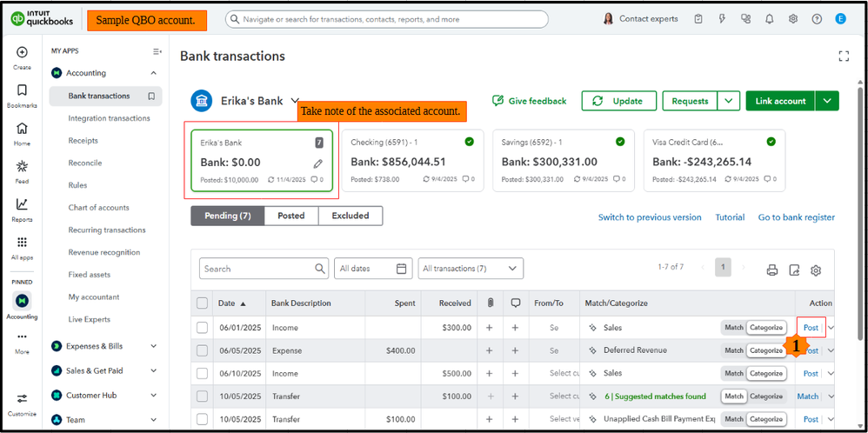Viewport: 868px width, 433px height.
Task: Switch to the Posted tab
Action: [290, 216]
